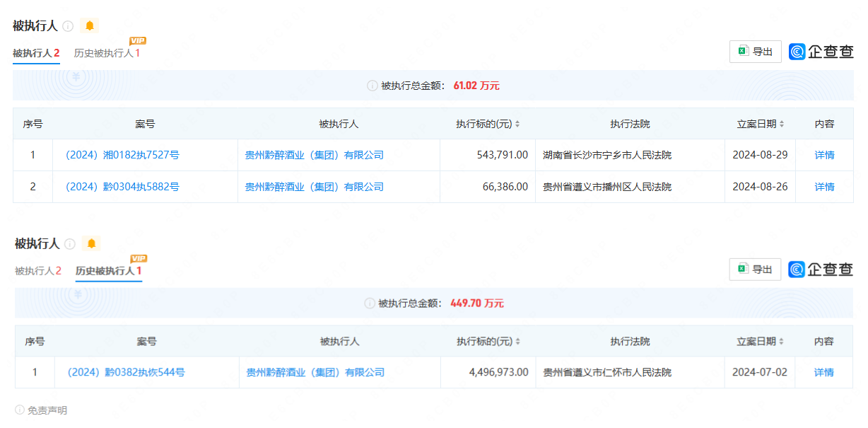Switch to 历史被执行人 1 tab in top section
868x428 pixels.
(107, 54)
